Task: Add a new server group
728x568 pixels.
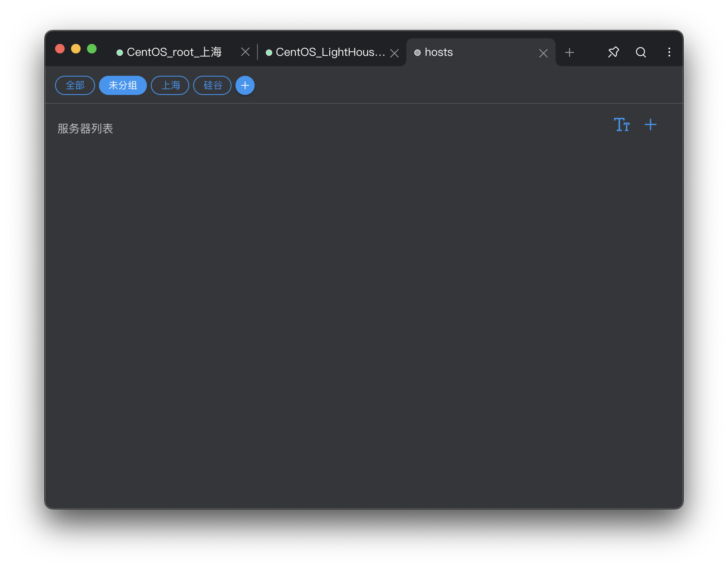Action: tap(245, 85)
